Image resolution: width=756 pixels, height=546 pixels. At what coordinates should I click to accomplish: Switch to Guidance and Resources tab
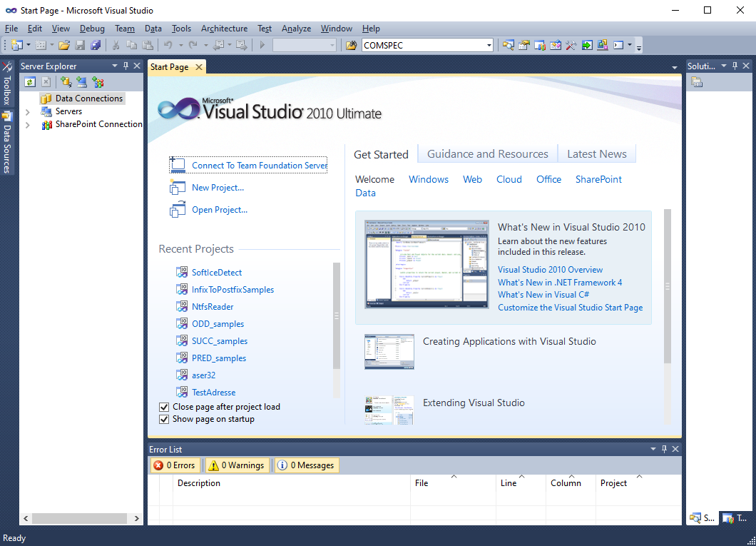[487, 154]
